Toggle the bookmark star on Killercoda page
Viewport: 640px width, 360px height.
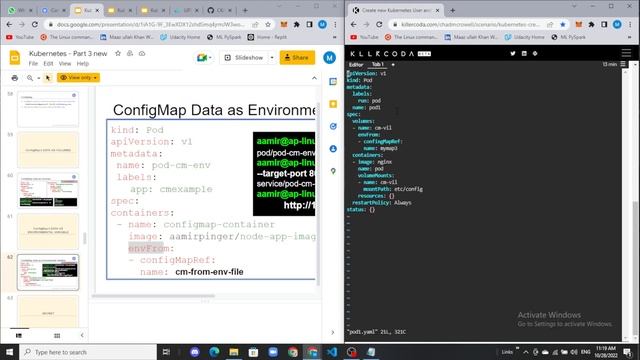pos(563,24)
